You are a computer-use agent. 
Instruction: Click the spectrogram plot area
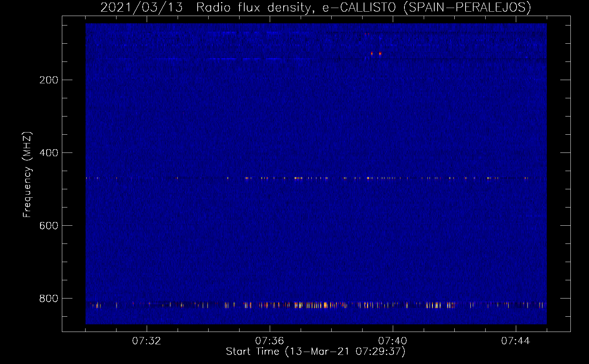(x=316, y=174)
